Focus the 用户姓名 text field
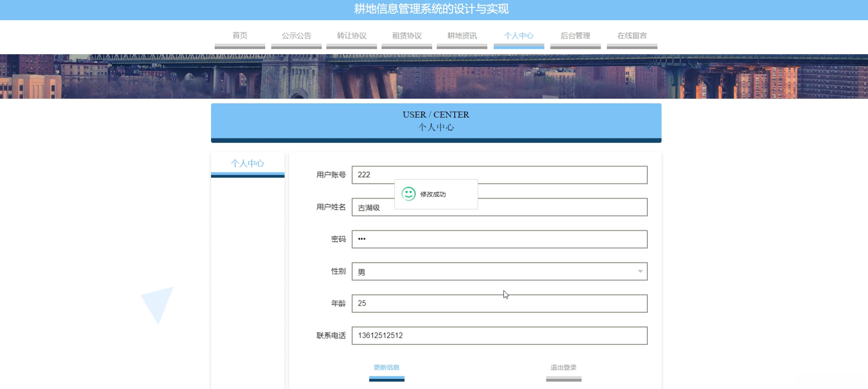The image size is (868, 389). pyautogui.click(x=500, y=207)
